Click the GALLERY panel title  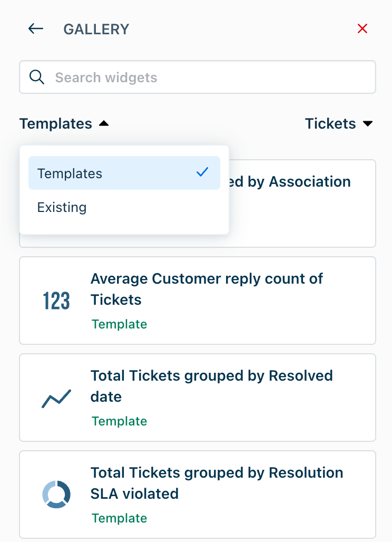(x=96, y=29)
